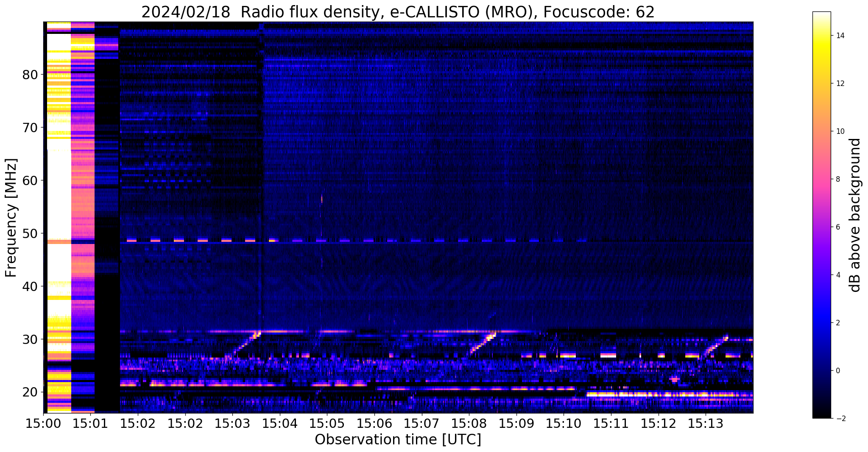Click frequency axis tick label 70
Image resolution: width=868 pixels, height=452 pixels.
click(x=31, y=128)
